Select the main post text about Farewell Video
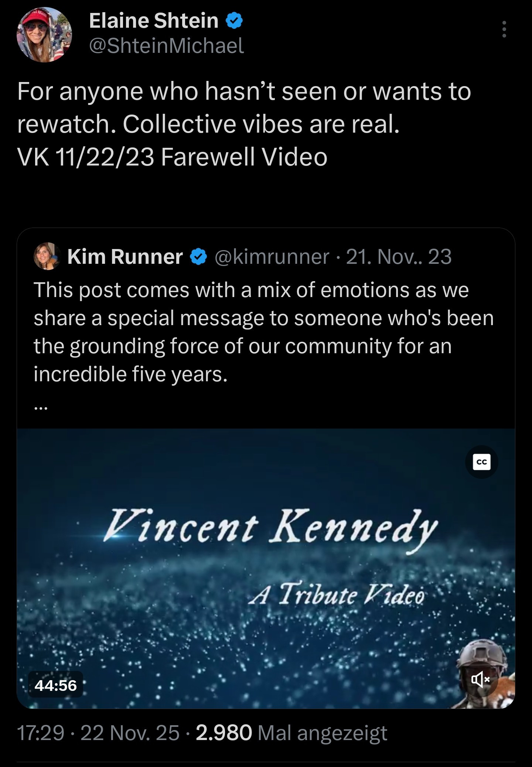Image resolution: width=532 pixels, height=767 pixels. click(x=244, y=124)
